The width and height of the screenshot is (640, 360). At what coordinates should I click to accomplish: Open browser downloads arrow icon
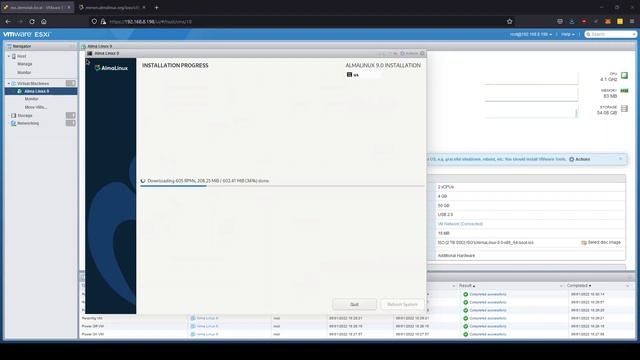point(572,21)
